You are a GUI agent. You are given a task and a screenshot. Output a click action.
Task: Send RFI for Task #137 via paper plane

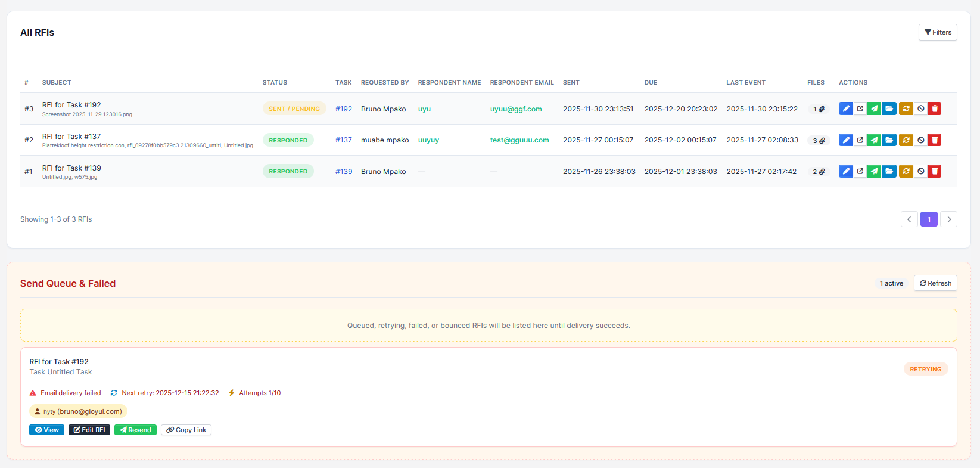(x=874, y=140)
